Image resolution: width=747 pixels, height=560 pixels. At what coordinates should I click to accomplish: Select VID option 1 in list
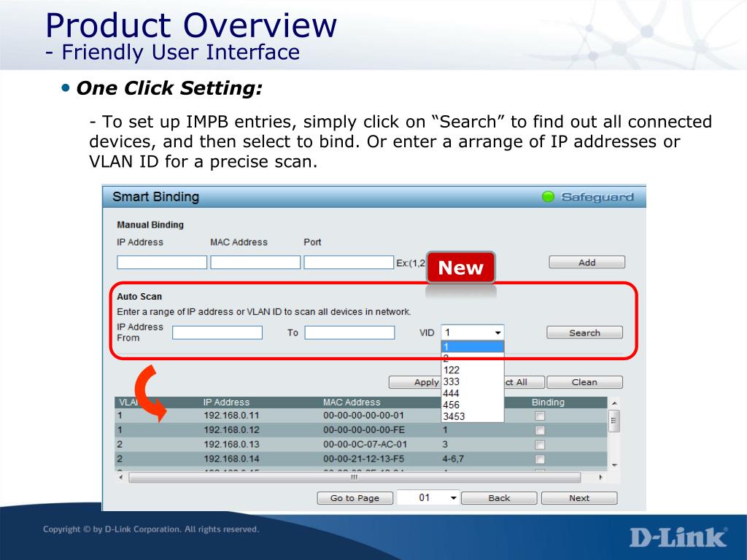pos(473,346)
